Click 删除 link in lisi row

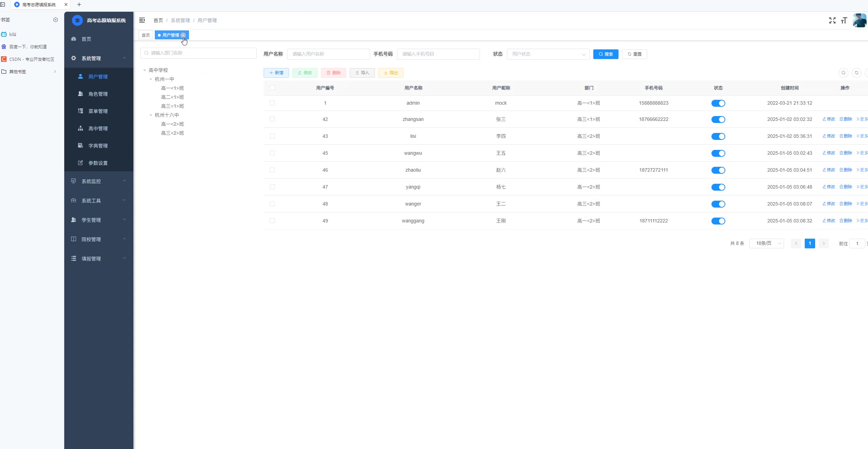(x=846, y=136)
